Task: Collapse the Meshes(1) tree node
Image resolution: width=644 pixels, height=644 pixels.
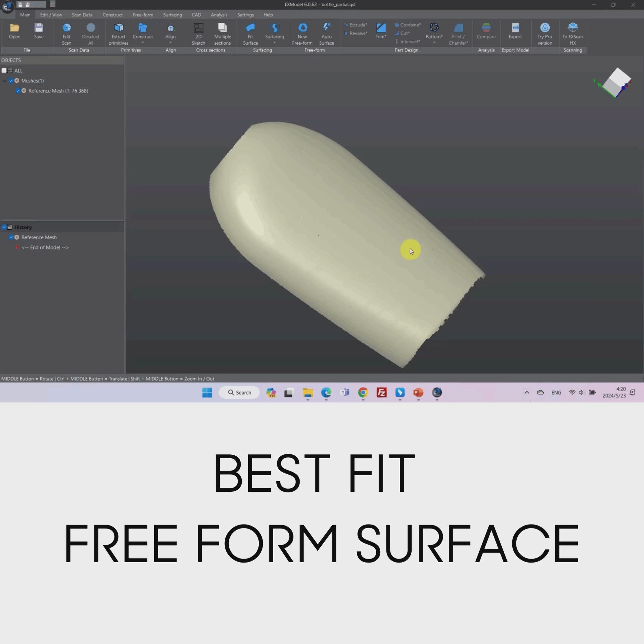Action: (4, 81)
